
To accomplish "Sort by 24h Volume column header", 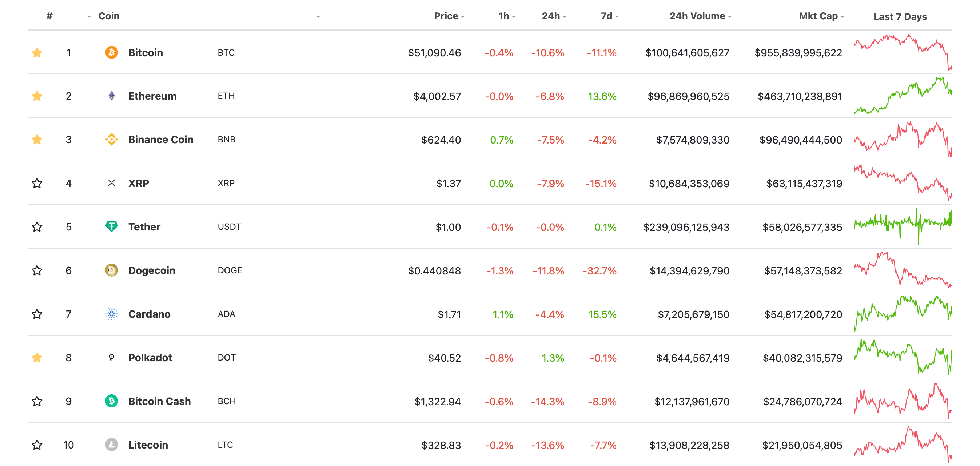I will pyautogui.click(x=697, y=16).
